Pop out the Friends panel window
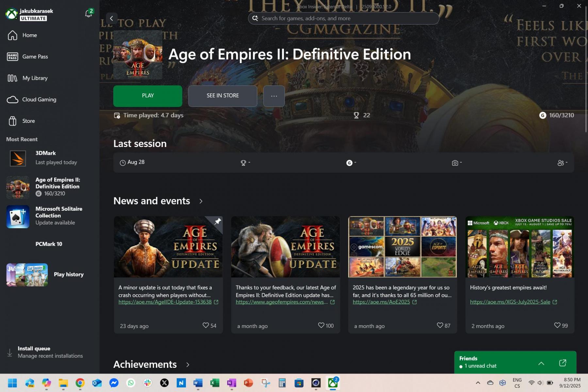 [563, 363]
